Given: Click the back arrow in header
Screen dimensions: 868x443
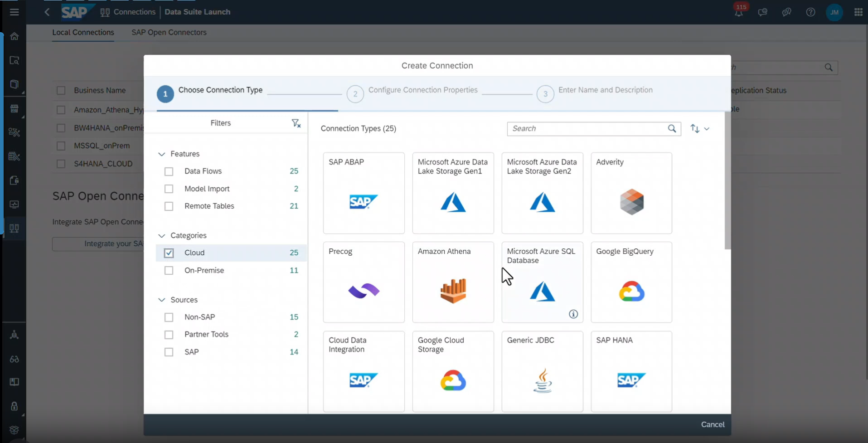Looking at the screenshot, I should [47, 12].
